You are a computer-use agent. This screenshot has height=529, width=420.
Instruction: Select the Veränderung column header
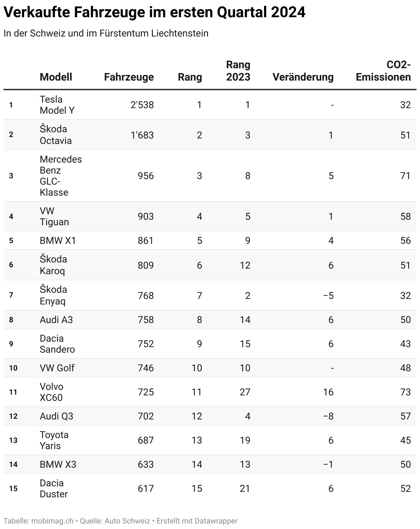(303, 77)
